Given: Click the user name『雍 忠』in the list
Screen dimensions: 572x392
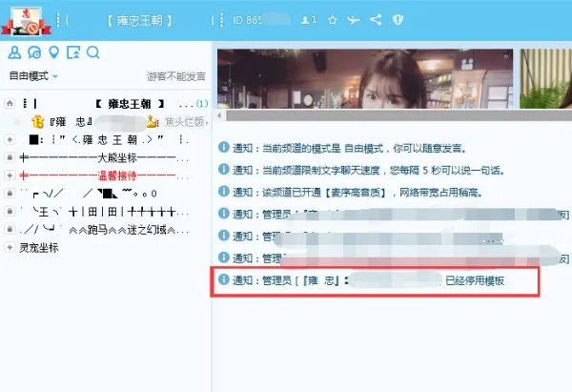Looking at the screenshot, I should click(71, 121).
